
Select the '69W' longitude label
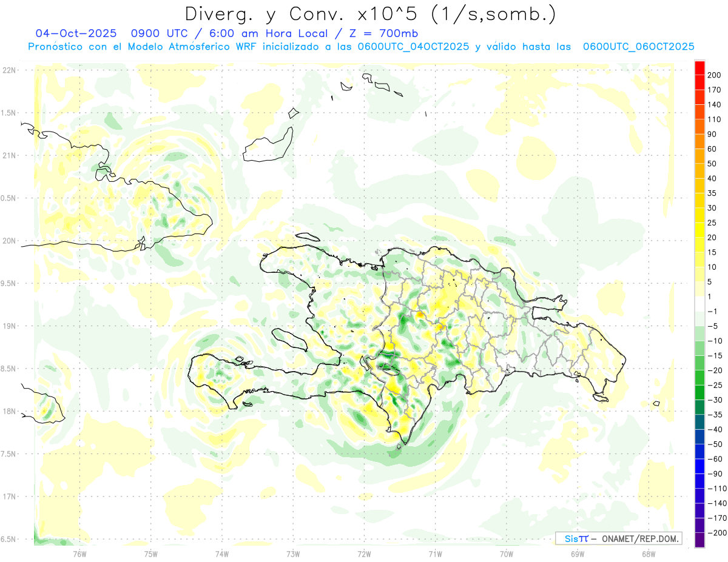(578, 554)
